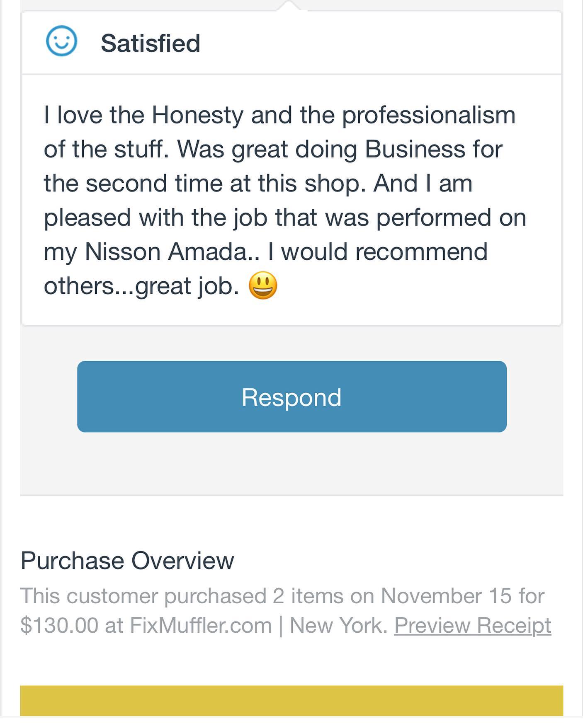Click the gray area below the Respond button
Image resolution: width=583 pixels, height=728 pixels.
click(x=291, y=464)
